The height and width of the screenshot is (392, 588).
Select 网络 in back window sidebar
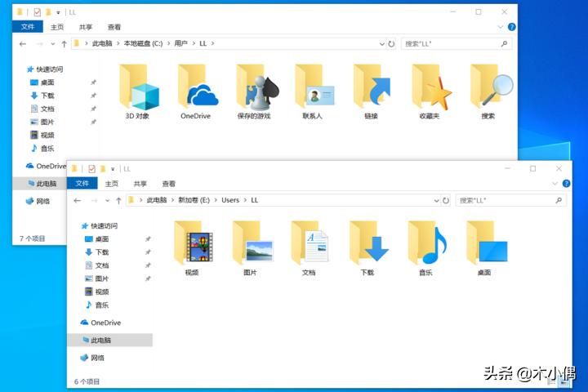click(38, 202)
